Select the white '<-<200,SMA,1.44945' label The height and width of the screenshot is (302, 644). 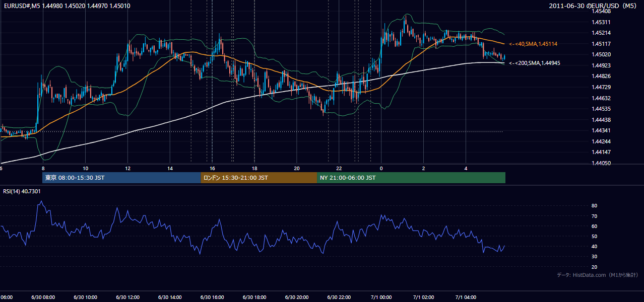point(535,63)
